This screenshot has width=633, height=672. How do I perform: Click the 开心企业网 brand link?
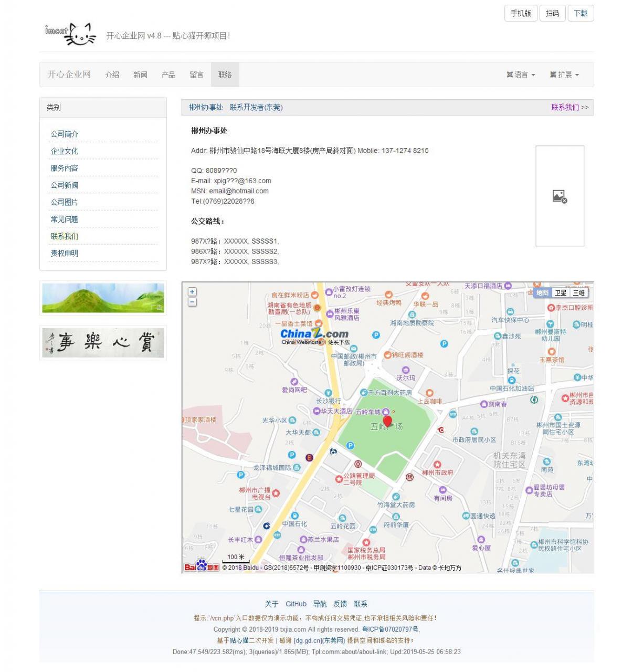point(69,75)
